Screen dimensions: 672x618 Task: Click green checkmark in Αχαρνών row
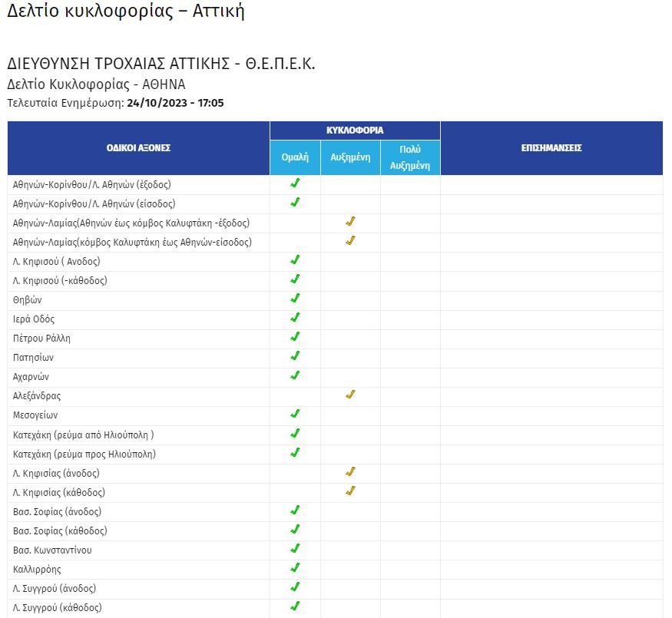295,375
